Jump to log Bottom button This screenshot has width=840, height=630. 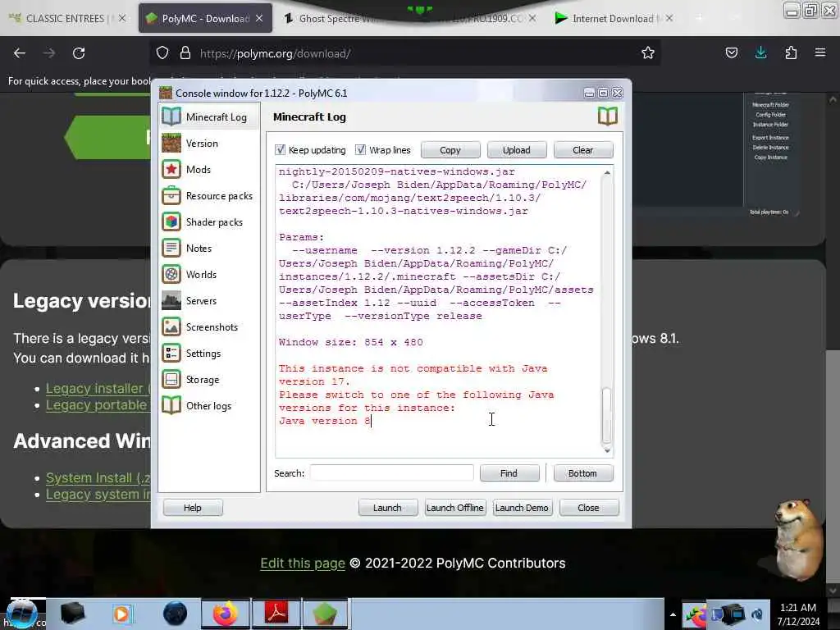click(x=583, y=473)
